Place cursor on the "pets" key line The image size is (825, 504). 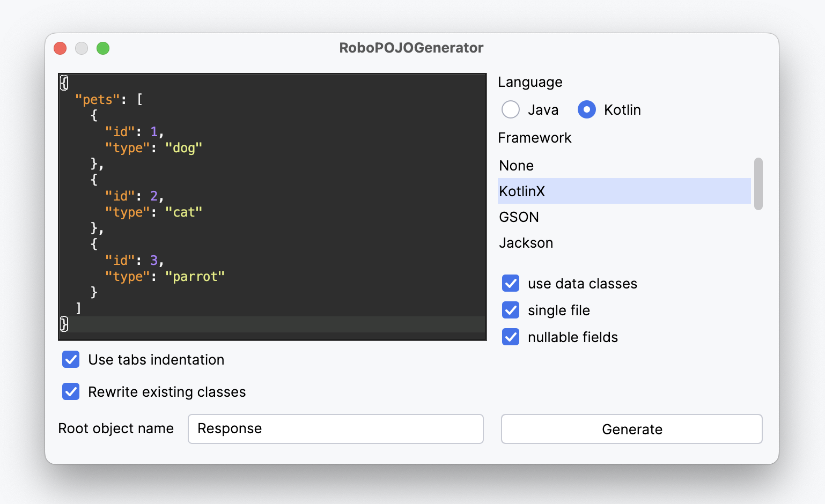(98, 100)
